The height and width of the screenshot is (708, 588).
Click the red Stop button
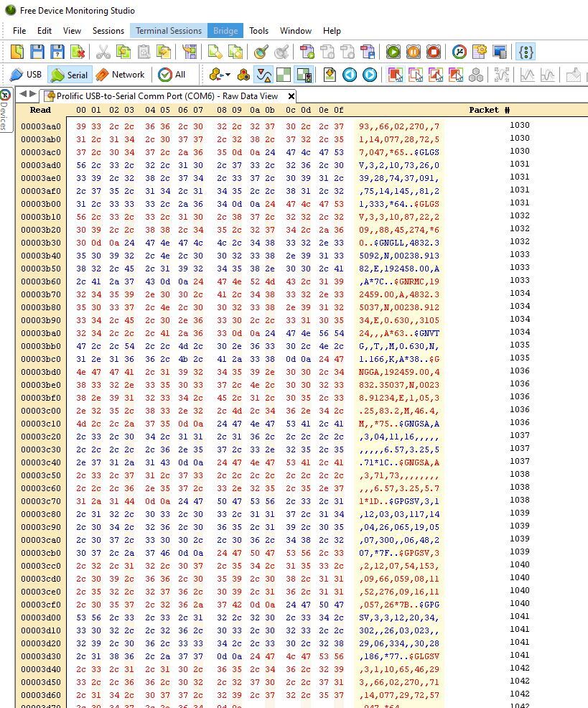tap(434, 52)
